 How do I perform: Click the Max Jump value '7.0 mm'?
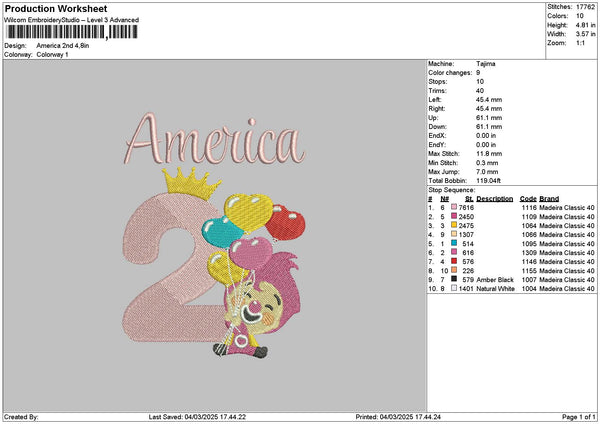pos(487,172)
